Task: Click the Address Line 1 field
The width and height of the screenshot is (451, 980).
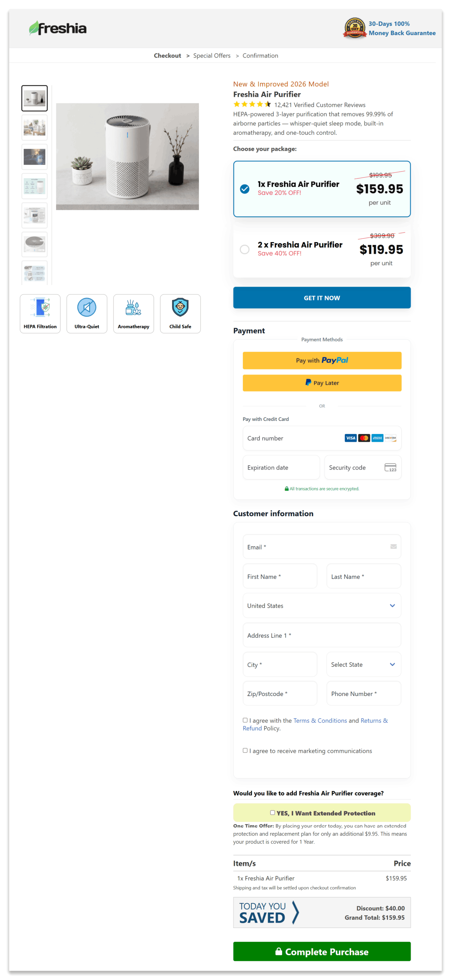Action: pyautogui.click(x=322, y=635)
